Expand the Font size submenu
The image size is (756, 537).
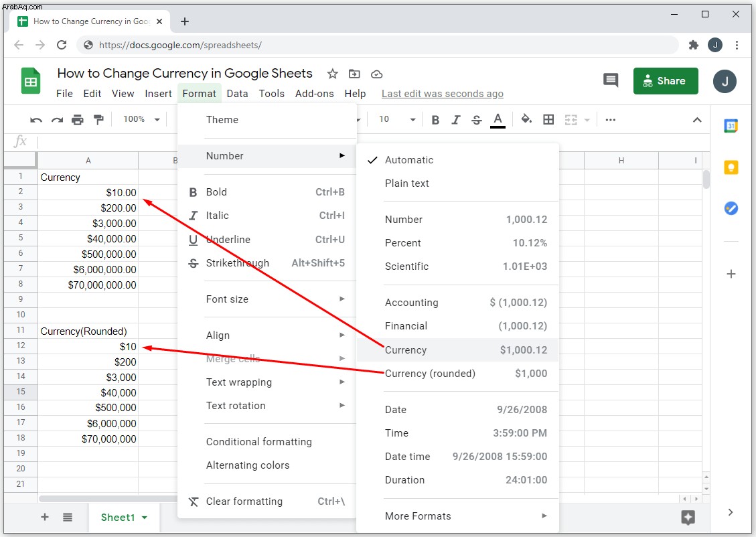(268, 299)
